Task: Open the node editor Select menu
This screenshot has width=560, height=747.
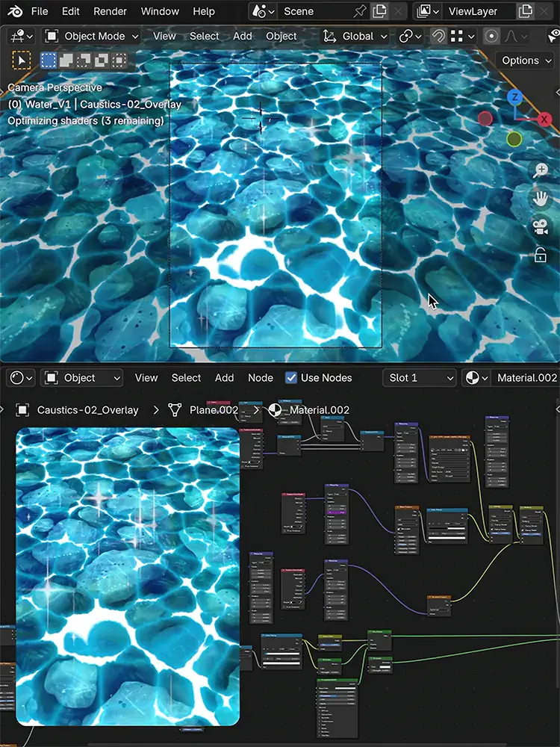Action: (x=186, y=378)
